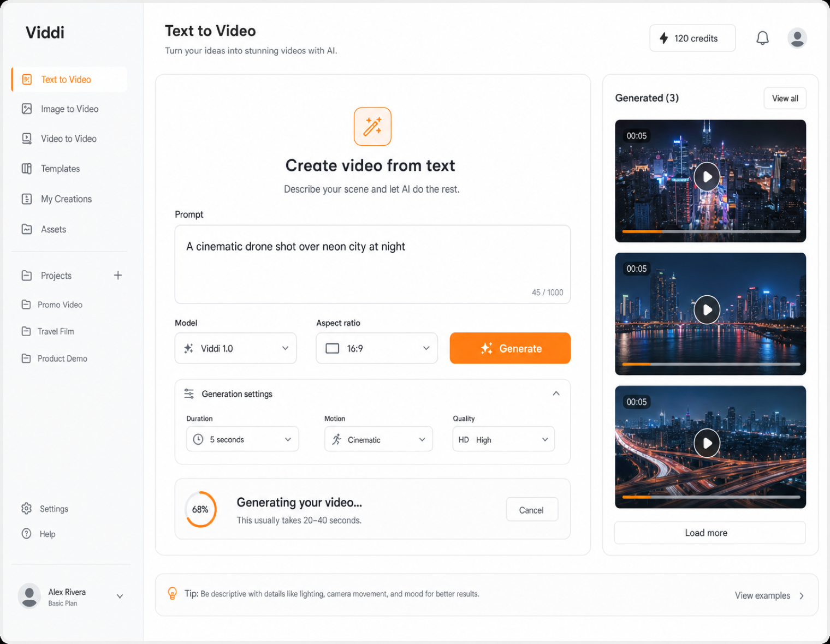Click the Projects folder icon
Viewport: 830px width, 644px height.
27,276
